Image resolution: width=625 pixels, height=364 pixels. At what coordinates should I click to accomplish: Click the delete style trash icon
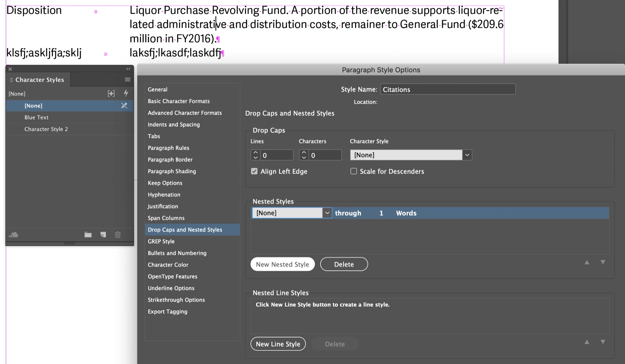click(x=118, y=235)
